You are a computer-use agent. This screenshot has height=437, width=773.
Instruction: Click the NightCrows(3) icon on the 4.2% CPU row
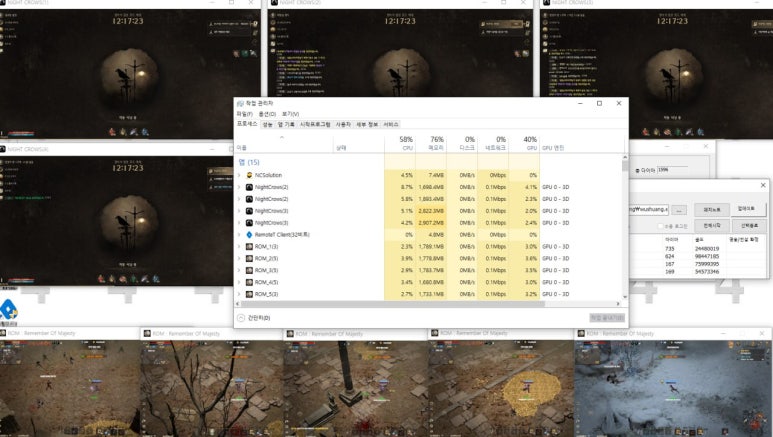coord(249,223)
